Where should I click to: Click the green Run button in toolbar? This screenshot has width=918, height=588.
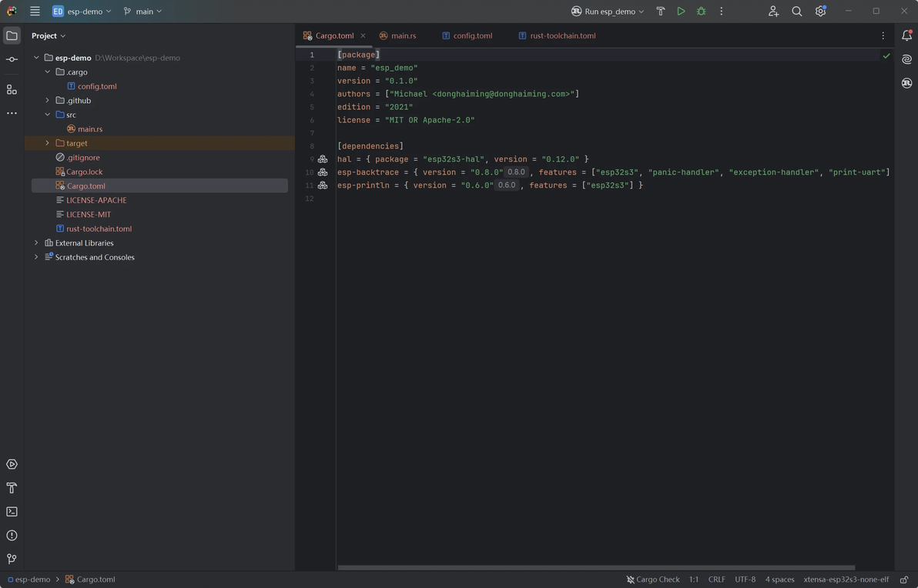tap(681, 12)
